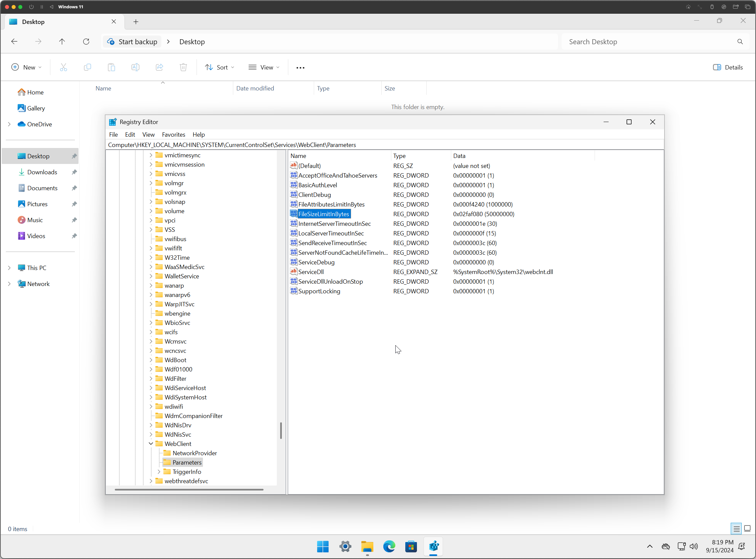Click the registry tree vertical scrollbar thumb
The width and height of the screenshot is (756, 559).
pyautogui.click(x=281, y=430)
